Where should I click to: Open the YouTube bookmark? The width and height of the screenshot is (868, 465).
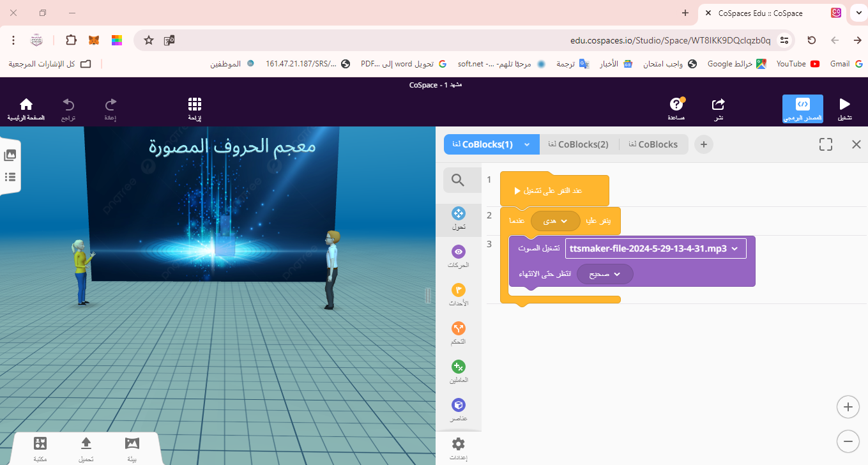[798, 64]
